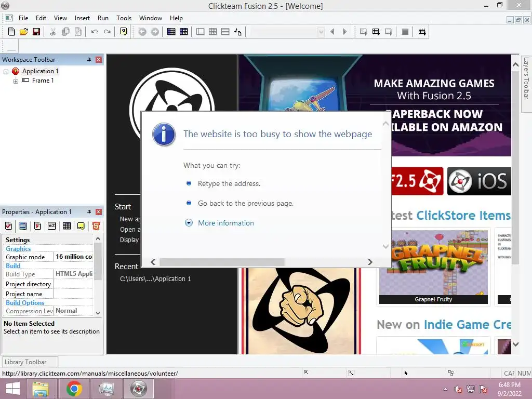Close the Workspace Toolbar panel

click(98, 59)
